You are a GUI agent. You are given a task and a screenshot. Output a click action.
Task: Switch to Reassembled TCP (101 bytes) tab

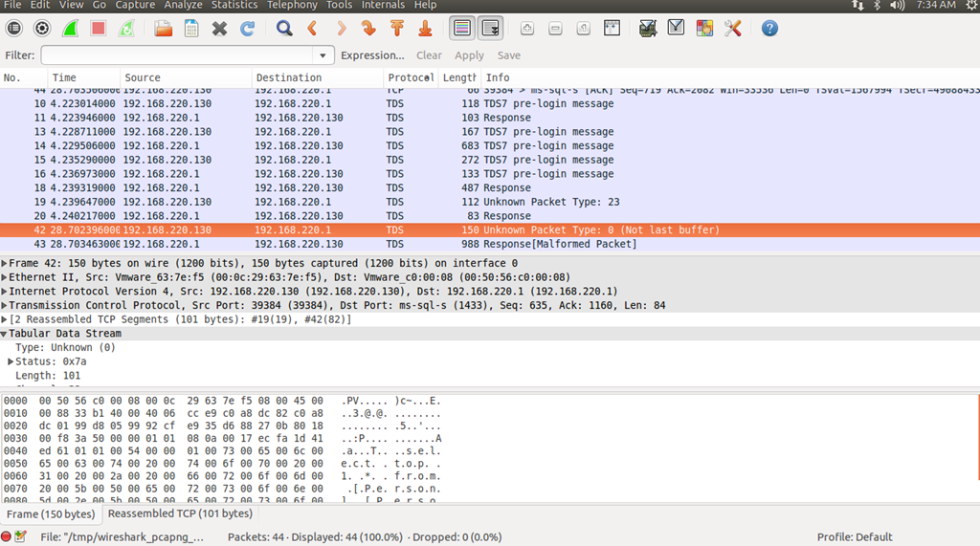click(x=180, y=514)
